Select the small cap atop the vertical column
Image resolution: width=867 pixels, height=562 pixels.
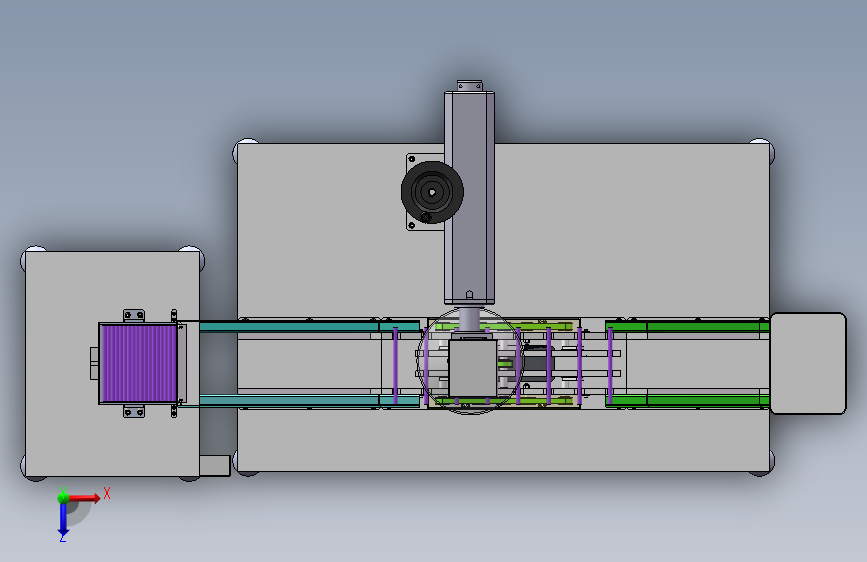tap(469, 86)
